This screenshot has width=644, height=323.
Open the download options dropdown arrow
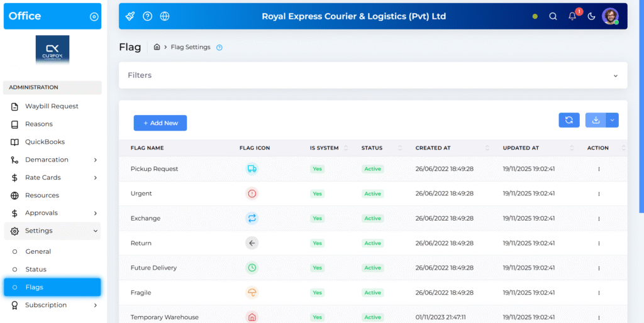(613, 120)
